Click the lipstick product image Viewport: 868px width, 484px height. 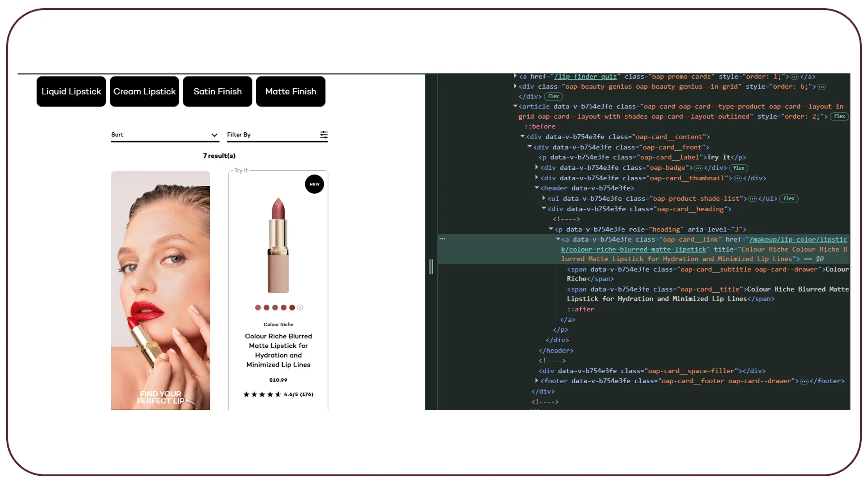coord(278,245)
